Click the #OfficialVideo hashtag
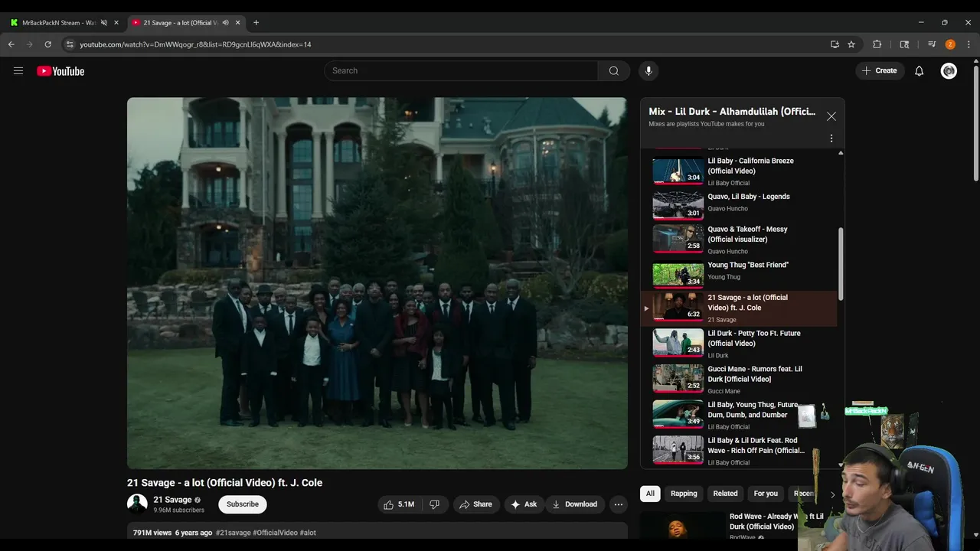 (x=276, y=533)
